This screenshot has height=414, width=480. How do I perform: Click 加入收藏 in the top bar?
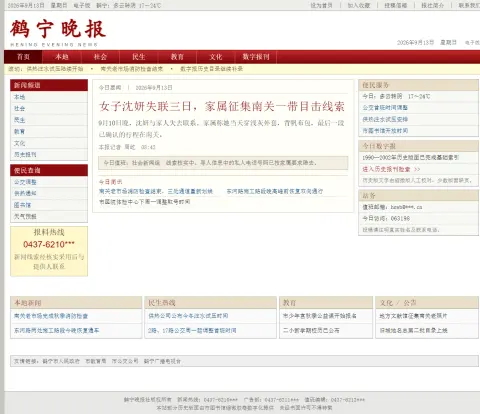pos(359,5)
